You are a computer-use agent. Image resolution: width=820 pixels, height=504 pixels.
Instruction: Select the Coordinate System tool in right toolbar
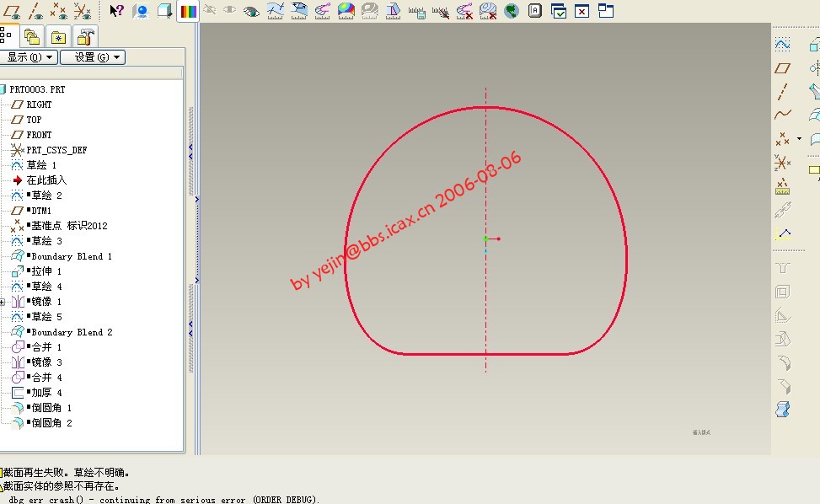click(x=782, y=162)
